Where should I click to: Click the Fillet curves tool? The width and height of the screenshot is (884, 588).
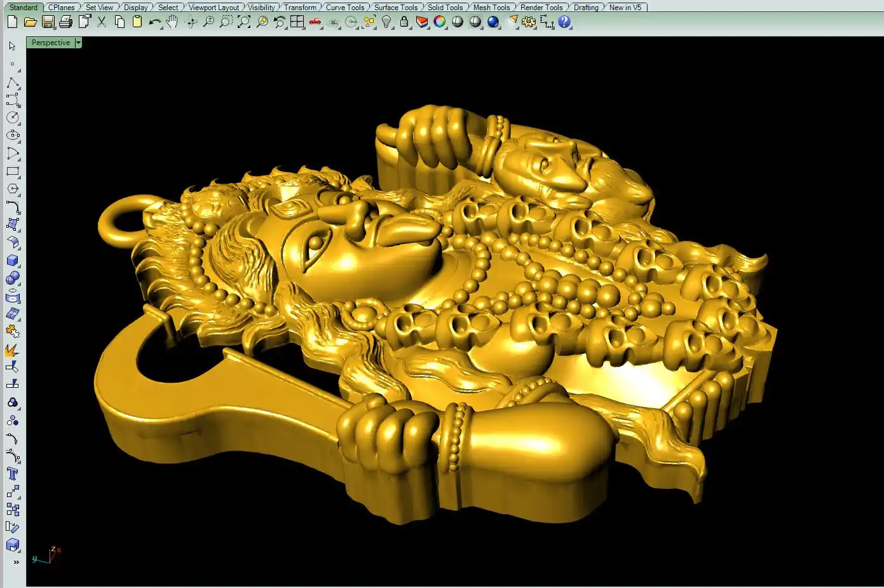click(13, 207)
